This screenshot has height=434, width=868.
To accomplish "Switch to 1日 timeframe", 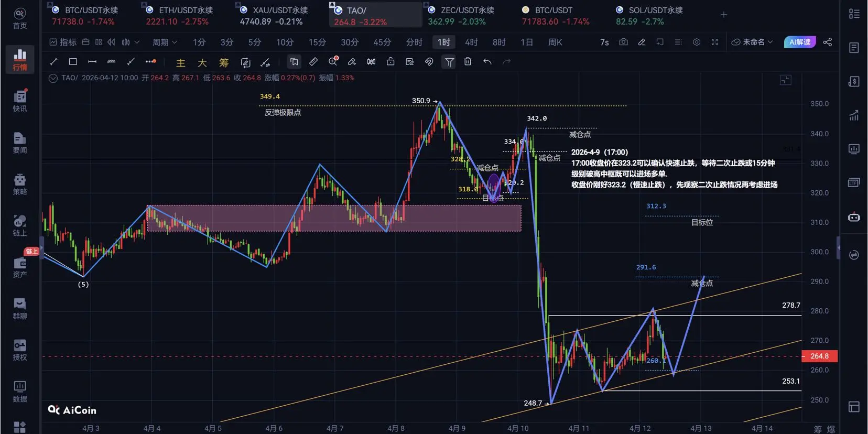I will pos(527,42).
